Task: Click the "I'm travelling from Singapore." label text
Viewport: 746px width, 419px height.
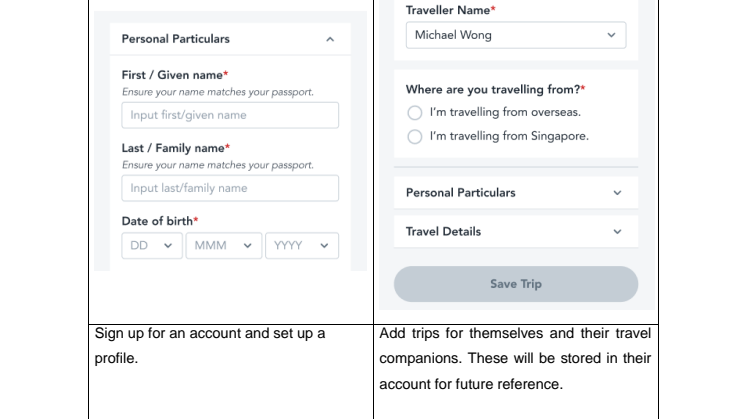Action: 509,136
